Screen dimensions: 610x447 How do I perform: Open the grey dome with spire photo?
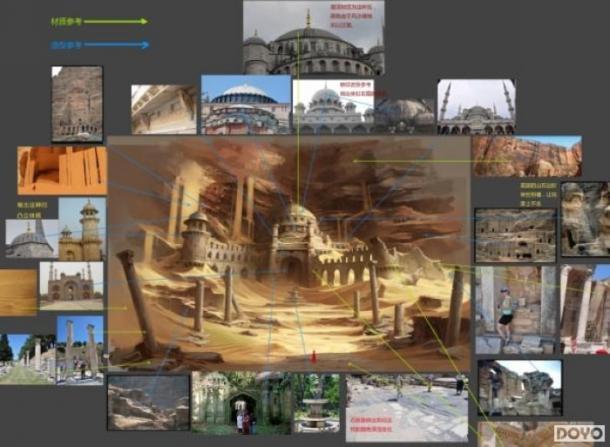pos(32,238)
